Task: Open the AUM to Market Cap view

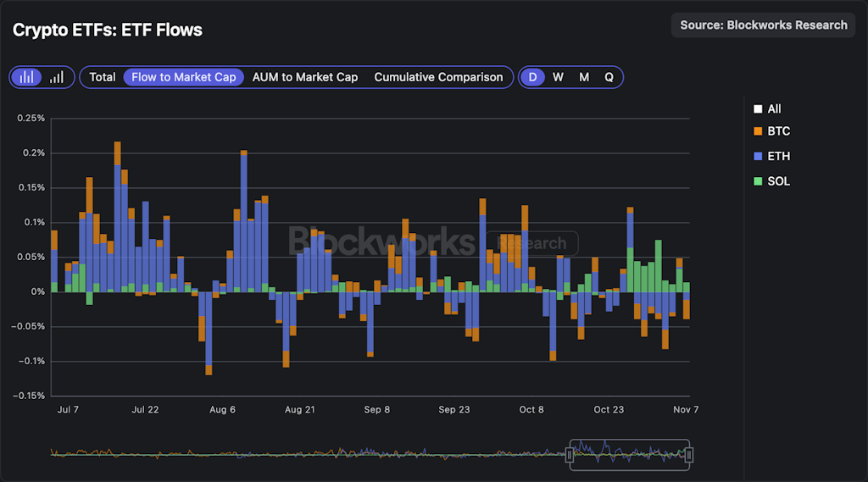Action: click(x=305, y=77)
